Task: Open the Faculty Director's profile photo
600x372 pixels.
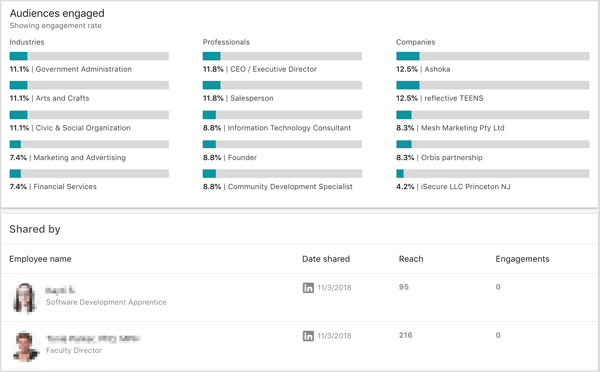Action: [x=26, y=346]
